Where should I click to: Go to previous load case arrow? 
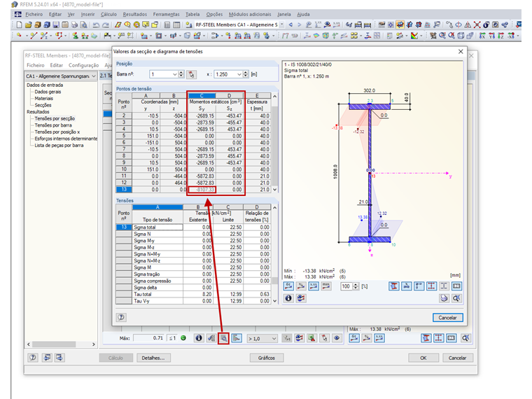(x=290, y=24)
